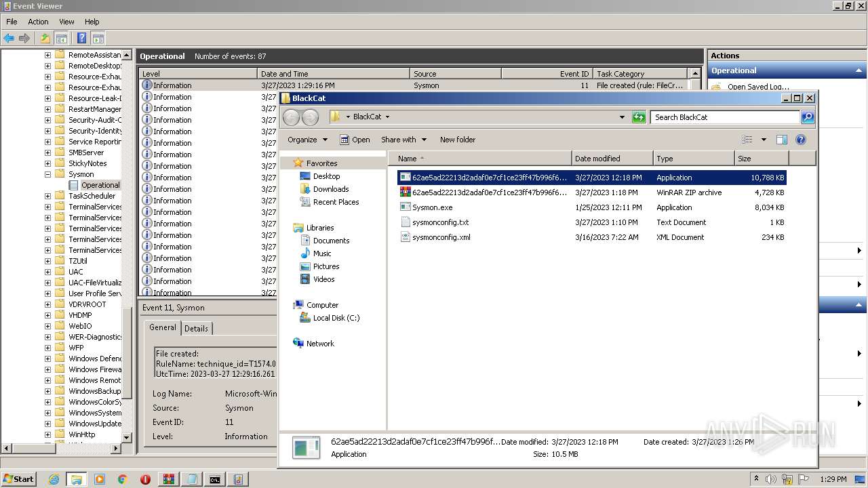This screenshot has height=488, width=868.
Task: Click the Explorer help icon in BlackCat toolbar
Action: pyautogui.click(x=800, y=140)
